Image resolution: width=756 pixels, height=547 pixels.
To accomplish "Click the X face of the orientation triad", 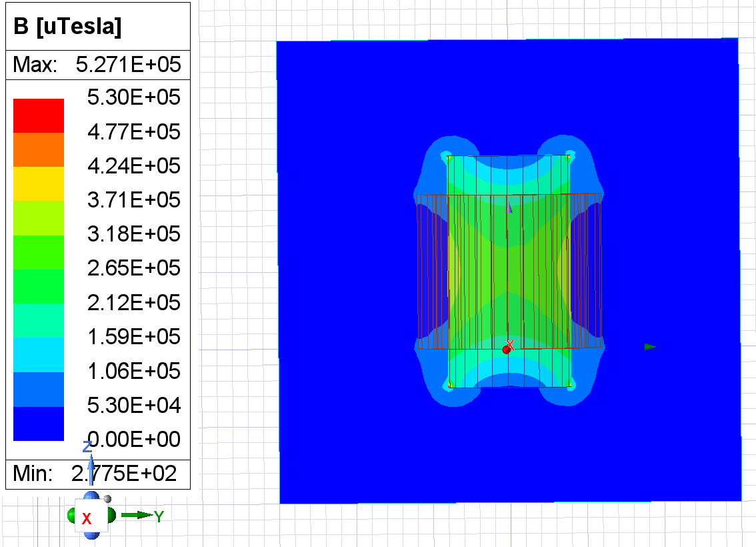I will click(87, 518).
